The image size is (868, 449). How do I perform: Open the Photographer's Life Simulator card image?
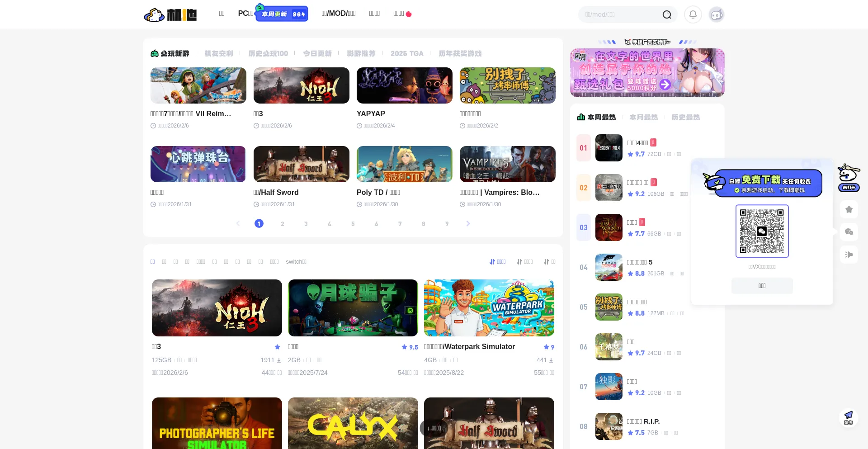[x=217, y=423]
